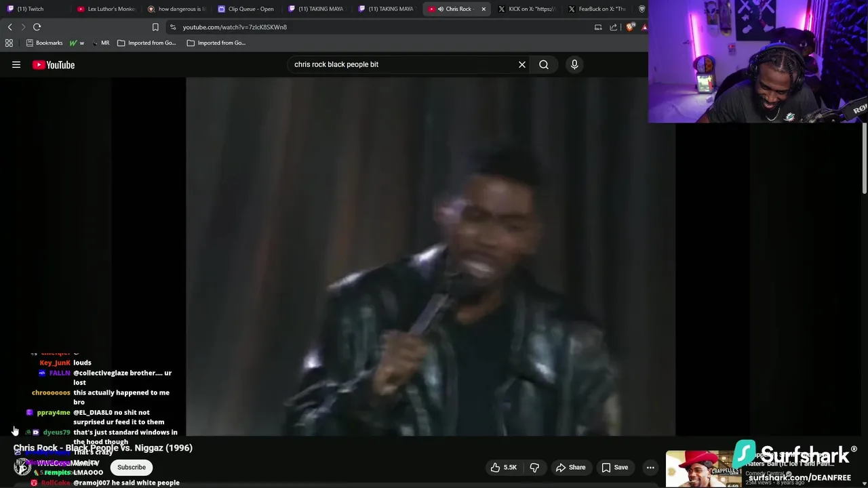The width and height of the screenshot is (868, 488).
Task: Switch to the second (11) TAKING MAYA tab
Action: coord(387,9)
